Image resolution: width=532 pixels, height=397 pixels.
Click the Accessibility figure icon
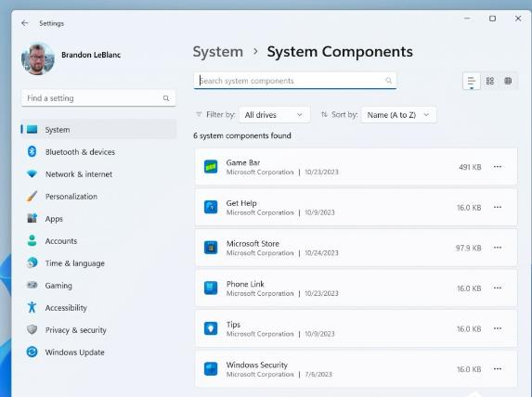32,307
